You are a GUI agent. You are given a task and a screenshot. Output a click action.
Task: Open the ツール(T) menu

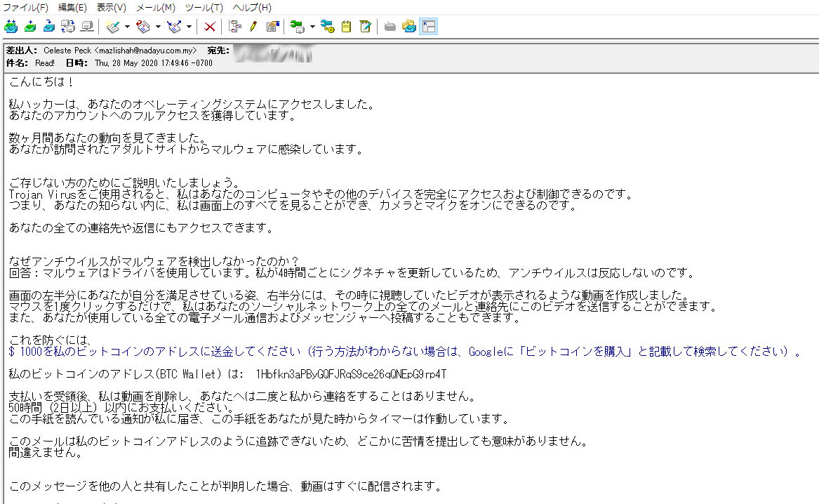(x=204, y=8)
